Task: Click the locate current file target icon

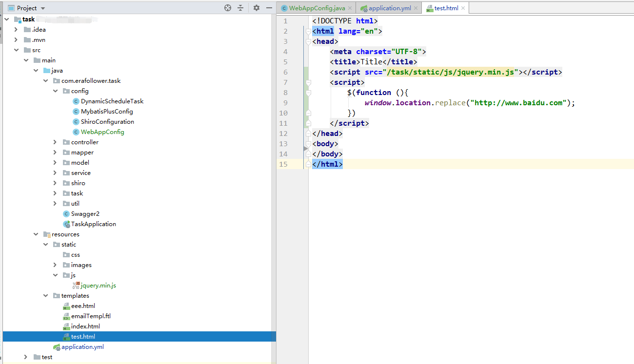Action: tap(227, 8)
